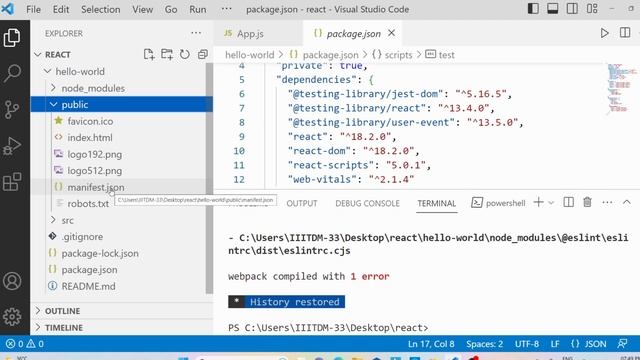Viewport: 640px width, 360px height.
Task: Open the Customize Layout button
Action: pyautogui.click(x=592, y=9)
